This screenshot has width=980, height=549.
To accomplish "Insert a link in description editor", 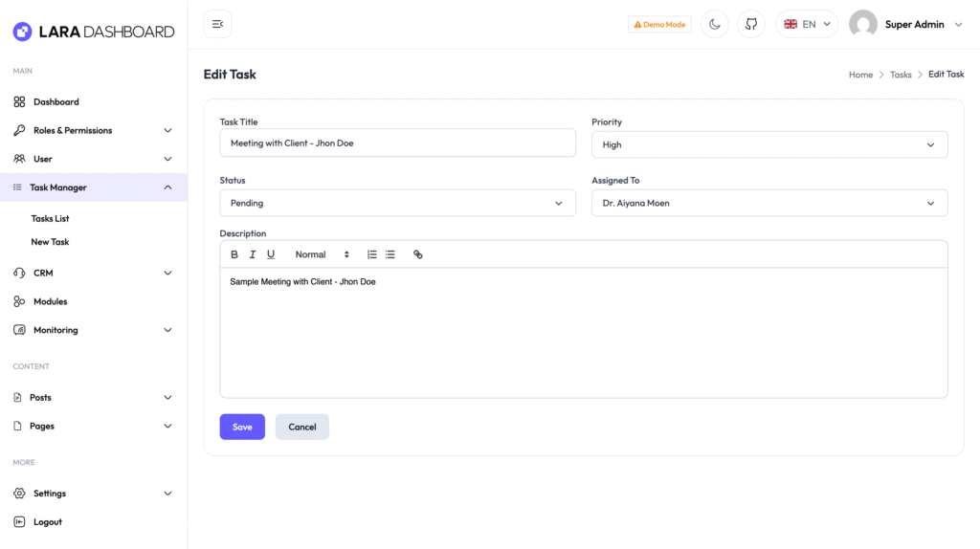I will click(418, 254).
